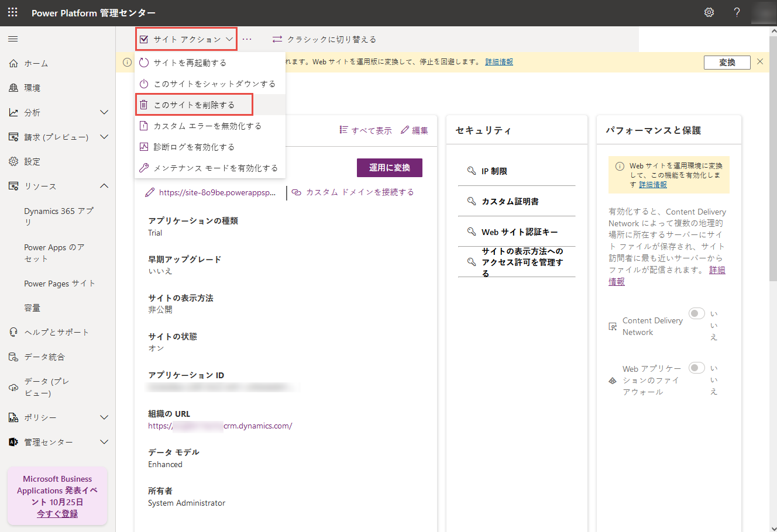777x532 pixels.
Task: Select メンテナンス モードを有効化する menu item
Action: tap(210, 168)
